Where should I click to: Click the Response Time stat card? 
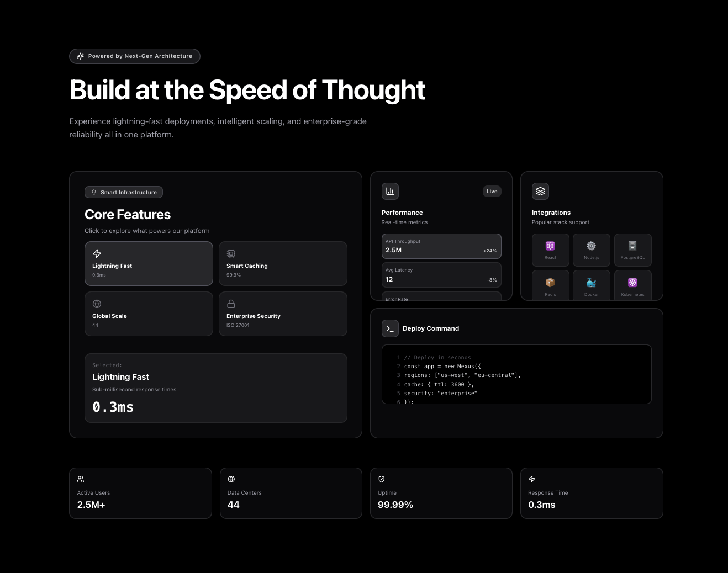[592, 493]
